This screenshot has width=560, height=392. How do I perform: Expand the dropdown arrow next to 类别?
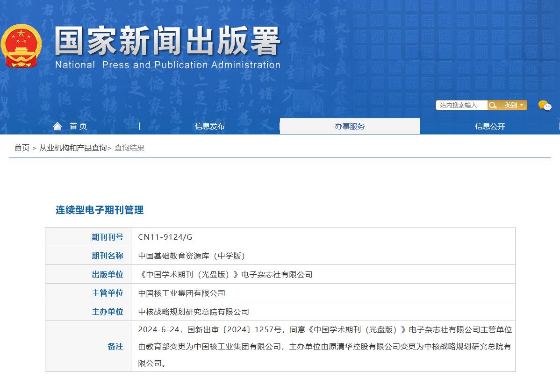click(x=523, y=105)
